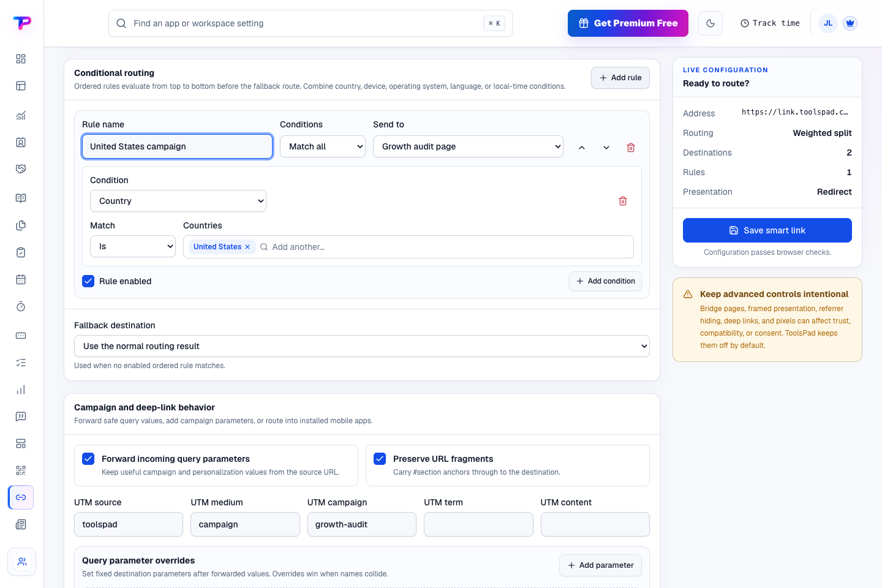Open the Send to Growth audit page dropdown
The height and width of the screenshot is (588, 882).
[x=468, y=146]
